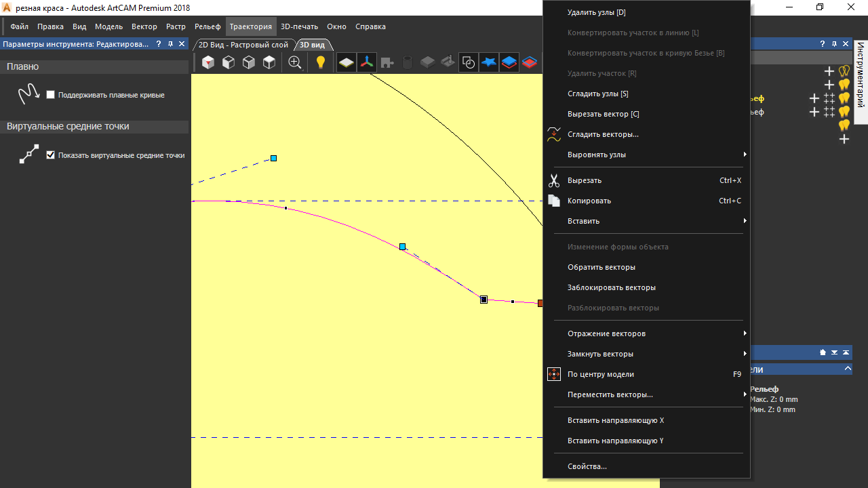Enable 'Поддерживать плавные кривые' checkbox
868x488 pixels.
coord(50,95)
